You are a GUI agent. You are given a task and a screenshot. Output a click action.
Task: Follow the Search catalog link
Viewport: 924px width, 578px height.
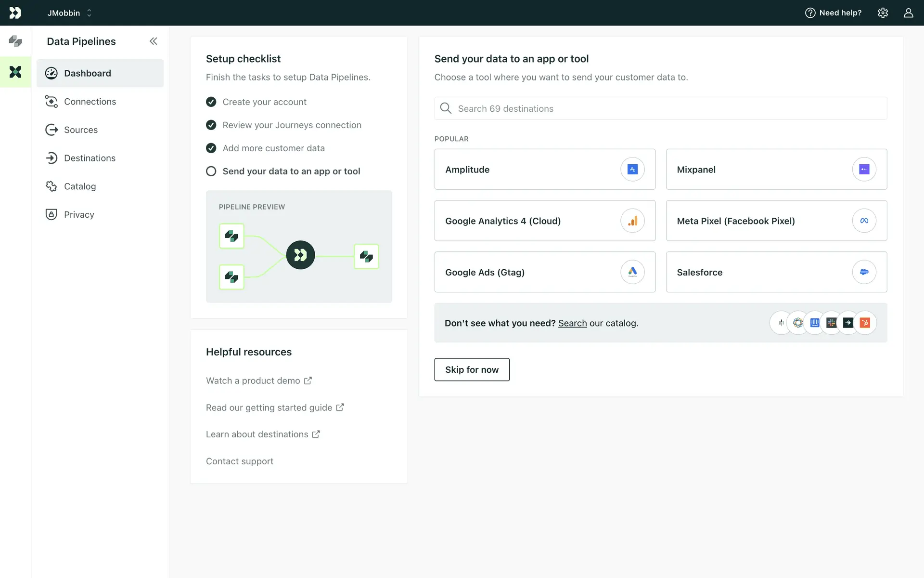coord(572,323)
